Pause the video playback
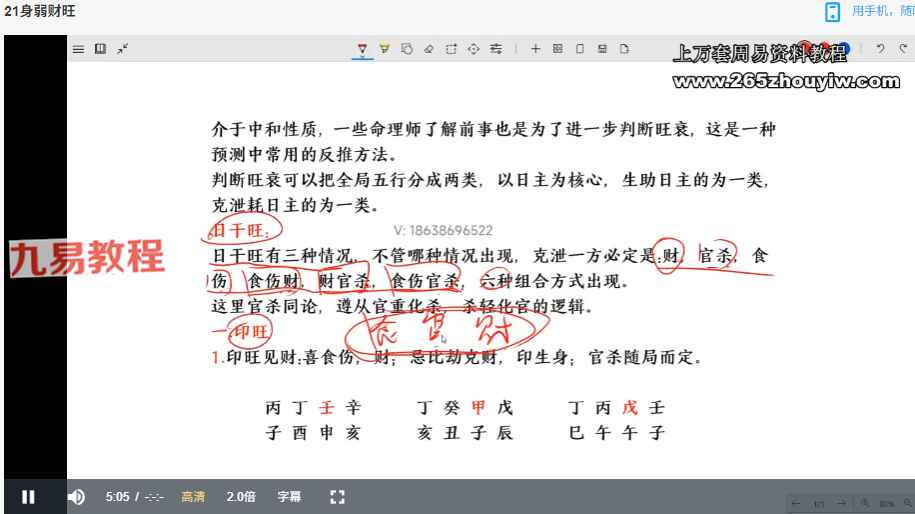 [x=28, y=496]
